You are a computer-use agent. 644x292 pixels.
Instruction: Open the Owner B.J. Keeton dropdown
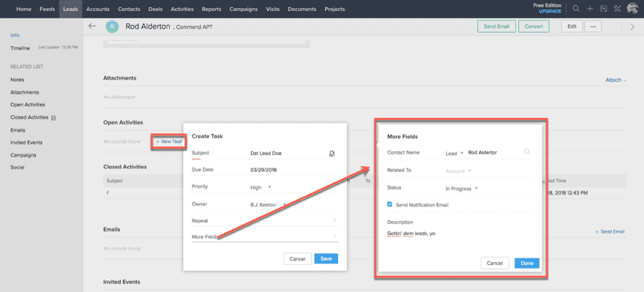(x=267, y=204)
